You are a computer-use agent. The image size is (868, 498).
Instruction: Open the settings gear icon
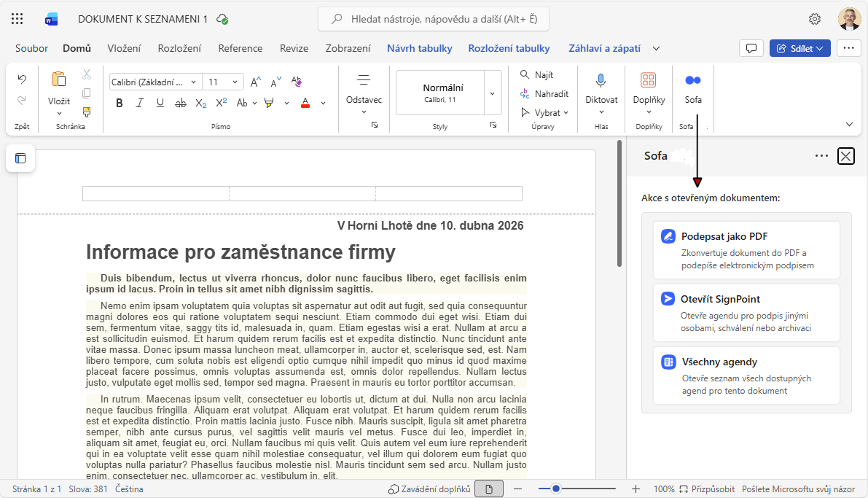tap(815, 19)
